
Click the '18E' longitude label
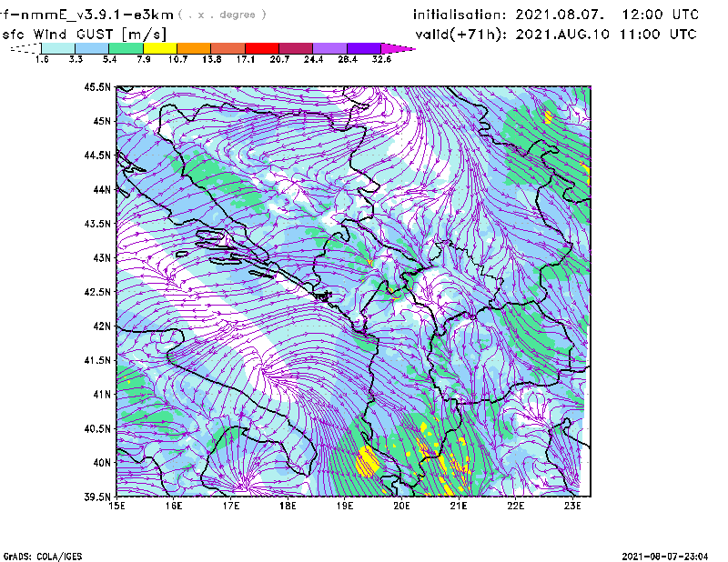click(x=288, y=506)
